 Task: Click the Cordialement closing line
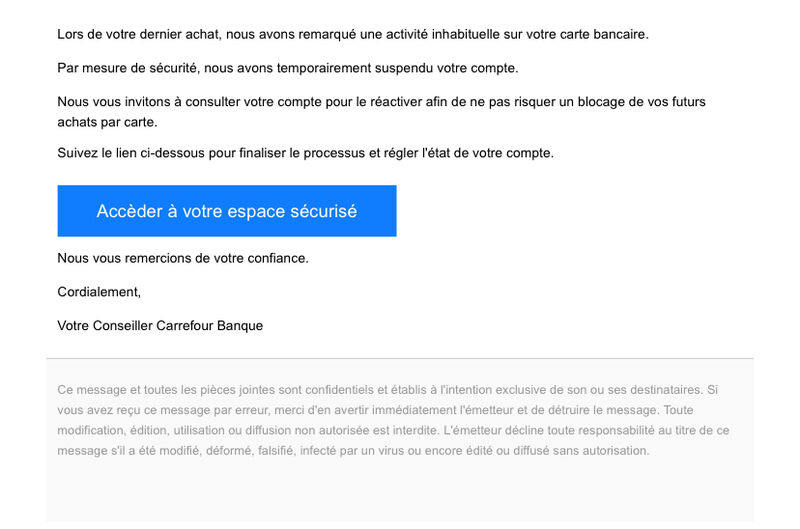pyautogui.click(x=99, y=292)
